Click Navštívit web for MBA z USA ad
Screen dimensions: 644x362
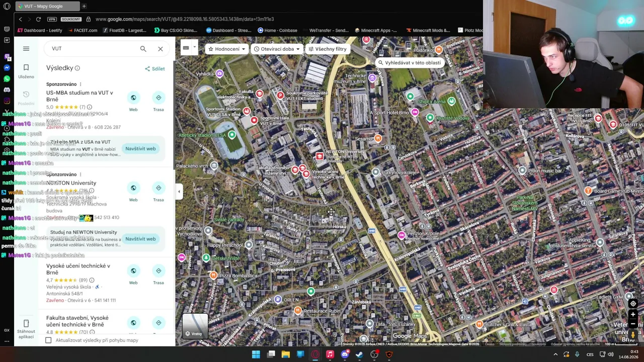tap(140, 149)
